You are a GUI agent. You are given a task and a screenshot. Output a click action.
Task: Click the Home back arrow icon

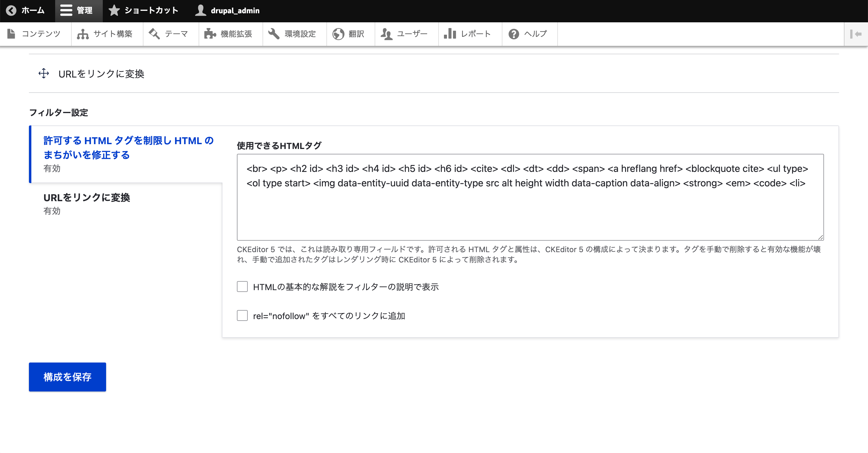tap(11, 11)
